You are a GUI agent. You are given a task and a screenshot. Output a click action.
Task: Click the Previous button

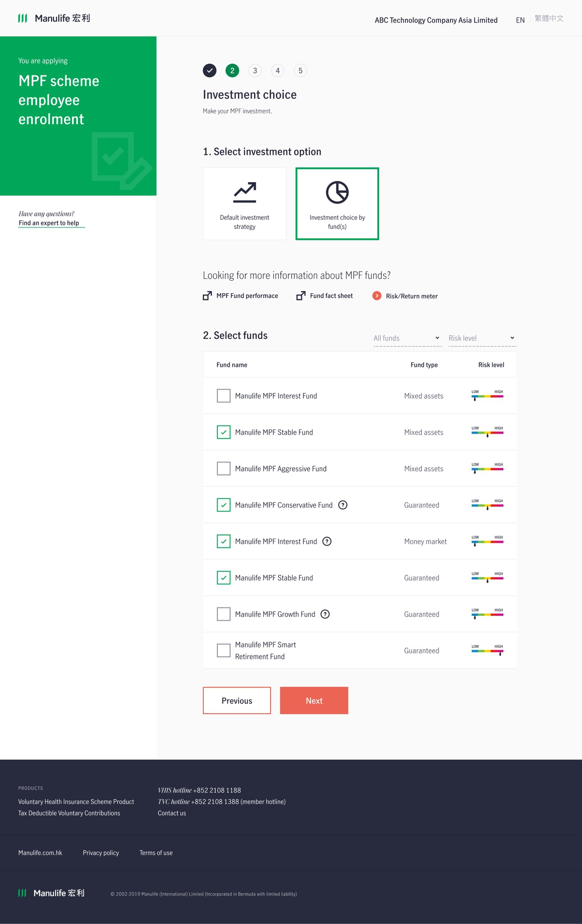click(x=237, y=700)
